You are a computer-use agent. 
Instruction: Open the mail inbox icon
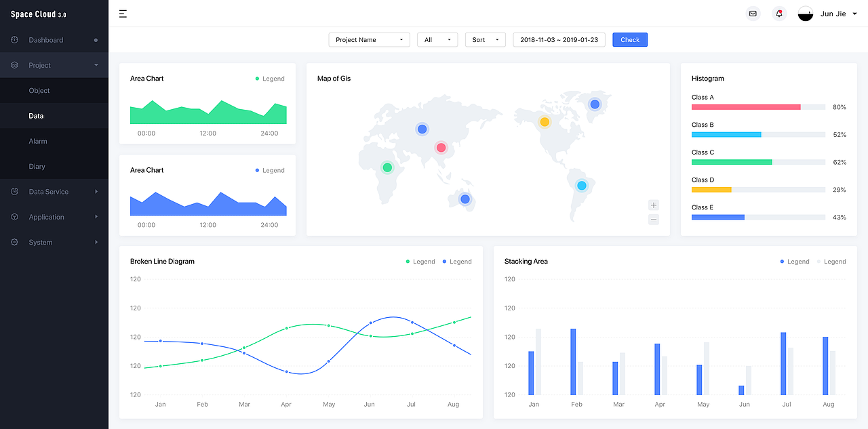click(x=753, y=14)
